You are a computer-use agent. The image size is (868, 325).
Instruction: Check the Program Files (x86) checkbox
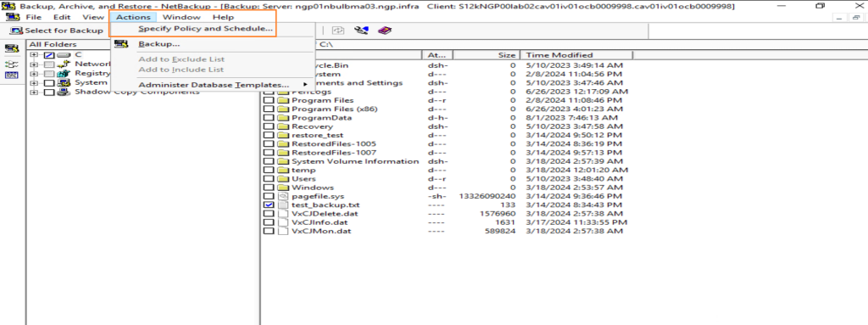(x=269, y=109)
